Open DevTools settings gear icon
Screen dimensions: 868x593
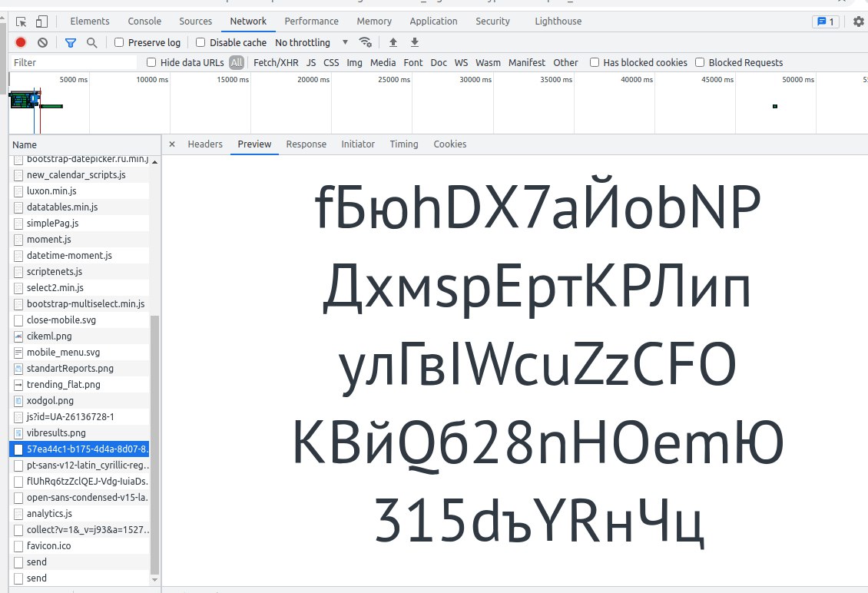click(859, 22)
